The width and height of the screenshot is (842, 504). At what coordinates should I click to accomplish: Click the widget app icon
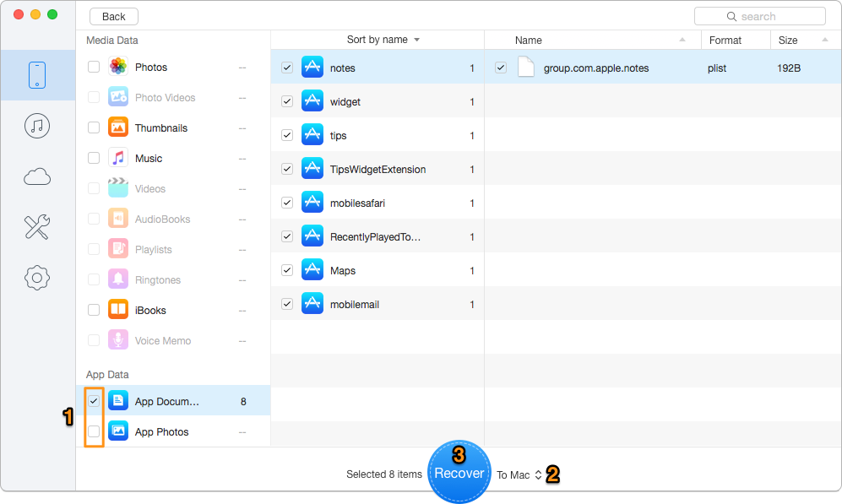coord(312,101)
